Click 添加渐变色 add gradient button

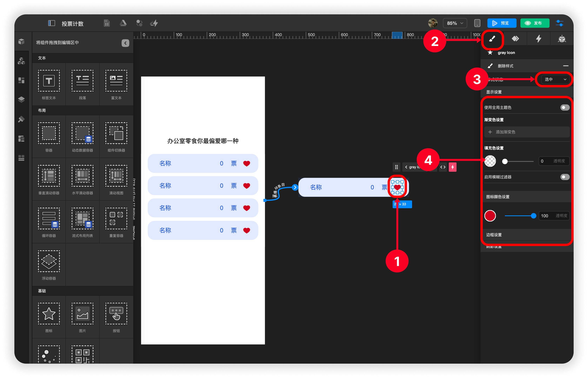coord(527,132)
